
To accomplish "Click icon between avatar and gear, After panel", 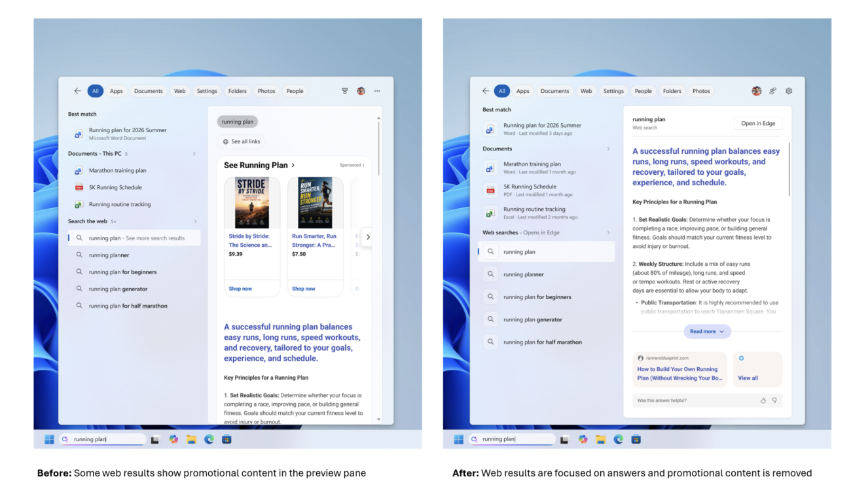I will click(773, 91).
